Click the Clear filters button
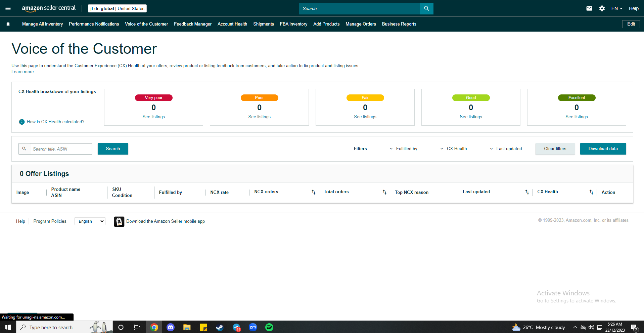This screenshot has height=333, width=644. tap(555, 149)
